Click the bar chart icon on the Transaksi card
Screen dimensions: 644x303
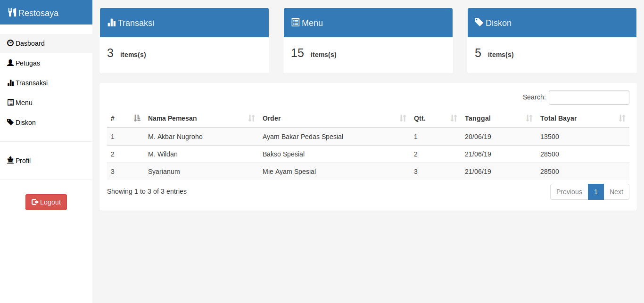click(112, 22)
